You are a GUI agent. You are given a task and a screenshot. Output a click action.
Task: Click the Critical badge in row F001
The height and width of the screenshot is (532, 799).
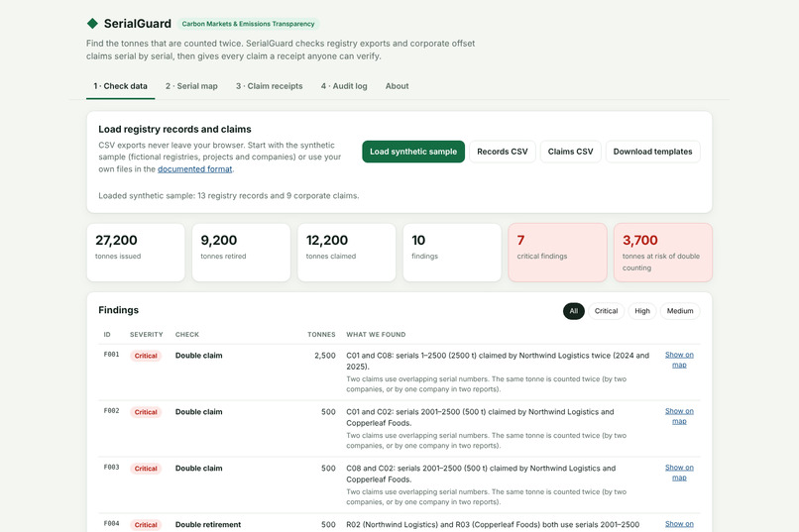click(146, 356)
